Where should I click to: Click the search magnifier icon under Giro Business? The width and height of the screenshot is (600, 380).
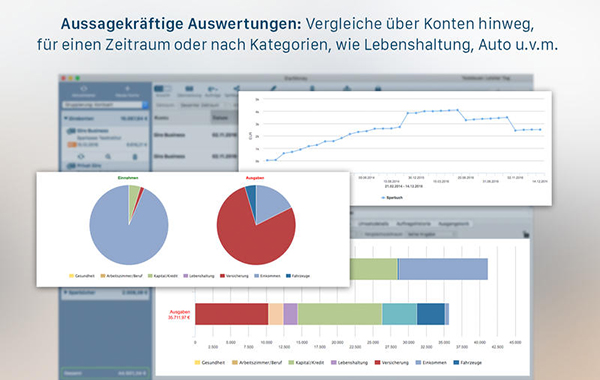108,157
